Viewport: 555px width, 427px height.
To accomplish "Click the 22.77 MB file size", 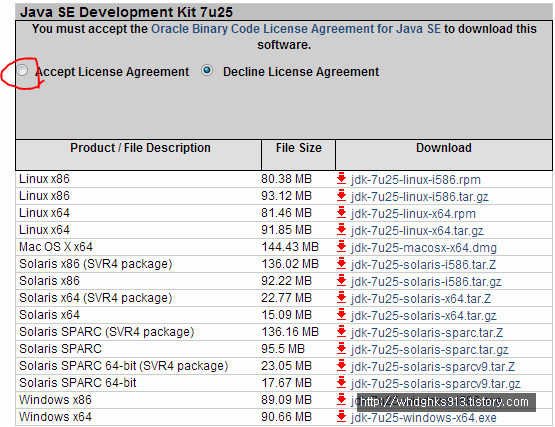I will click(286, 297).
